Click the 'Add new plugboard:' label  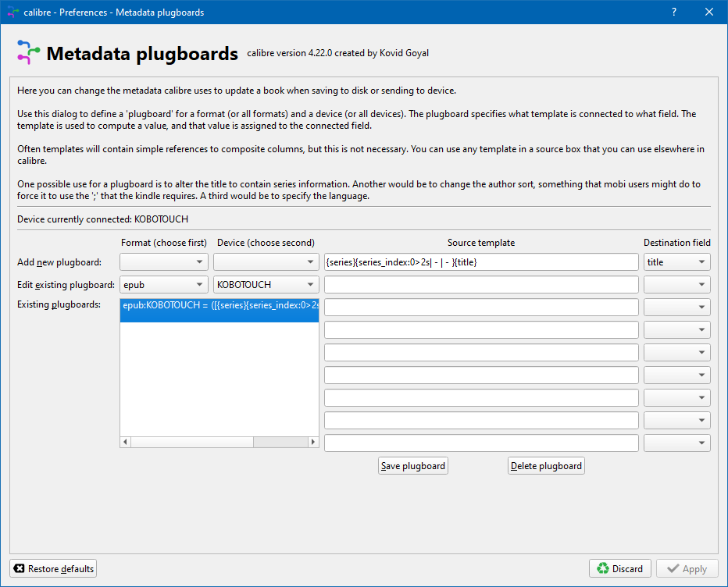59,262
